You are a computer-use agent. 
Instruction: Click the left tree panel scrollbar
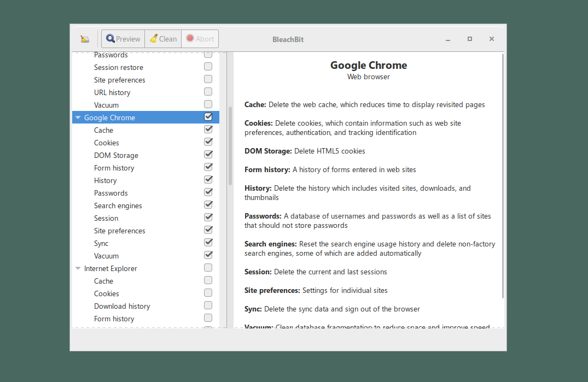coord(230,146)
